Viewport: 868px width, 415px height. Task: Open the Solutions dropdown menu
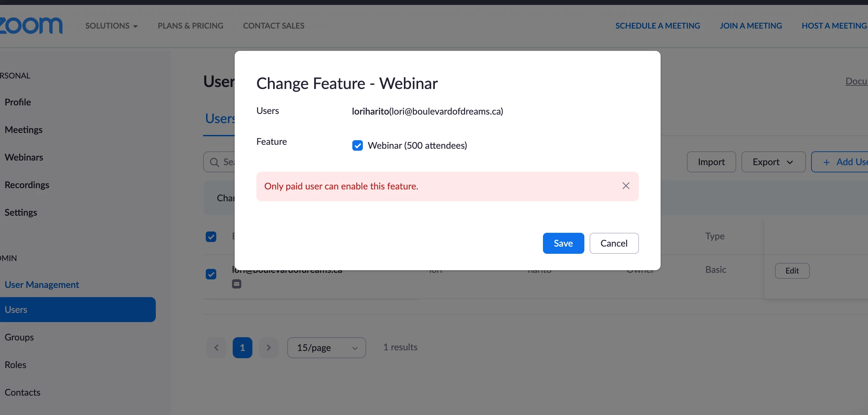click(111, 26)
